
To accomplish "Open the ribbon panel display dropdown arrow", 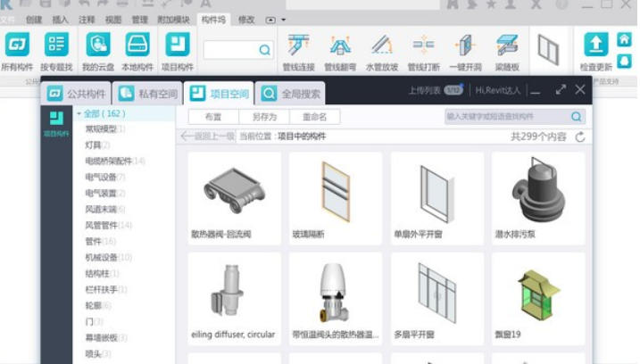I will click(284, 20).
